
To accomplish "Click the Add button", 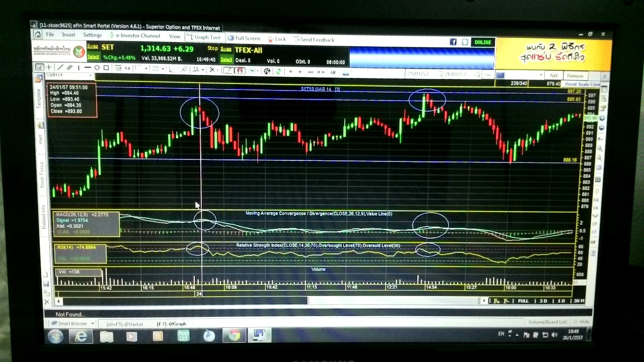I will click(x=553, y=75).
